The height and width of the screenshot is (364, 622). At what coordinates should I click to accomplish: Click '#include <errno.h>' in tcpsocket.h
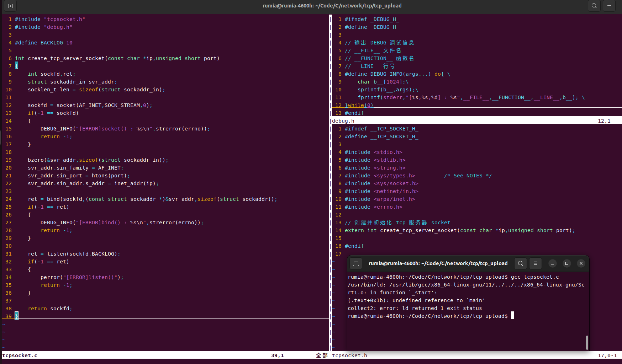tap(373, 207)
